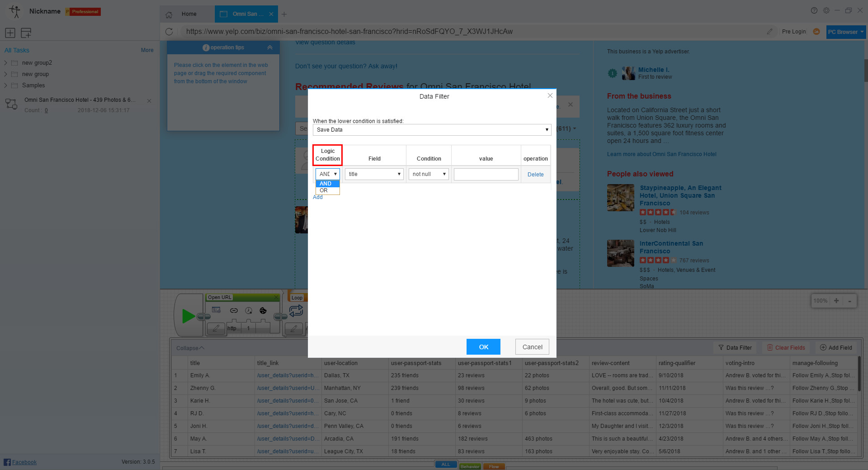The height and width of the screenshot is (470, 868).
Task: Collapse the operation tips panel
Action: pyautogui.click(x=270, y=47)
